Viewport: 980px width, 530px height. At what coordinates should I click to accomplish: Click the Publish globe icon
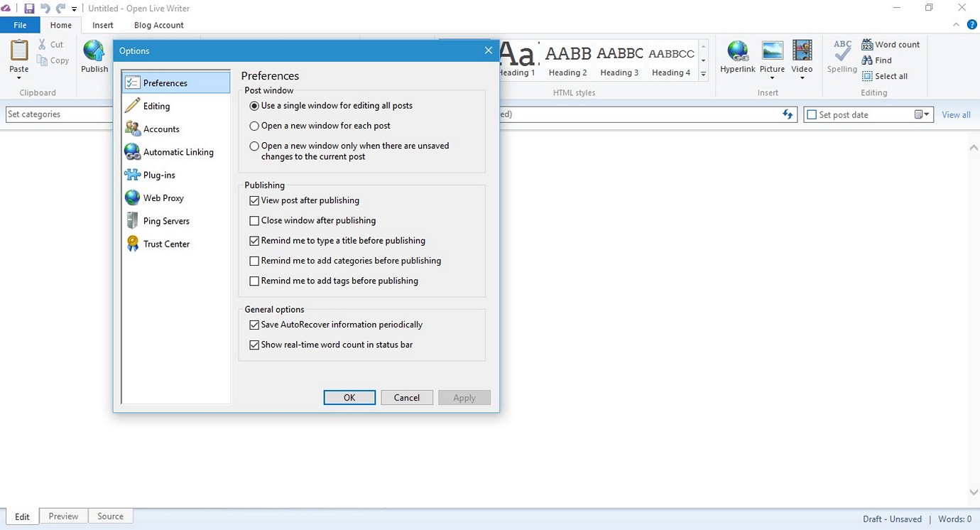(x=94, y=51)
